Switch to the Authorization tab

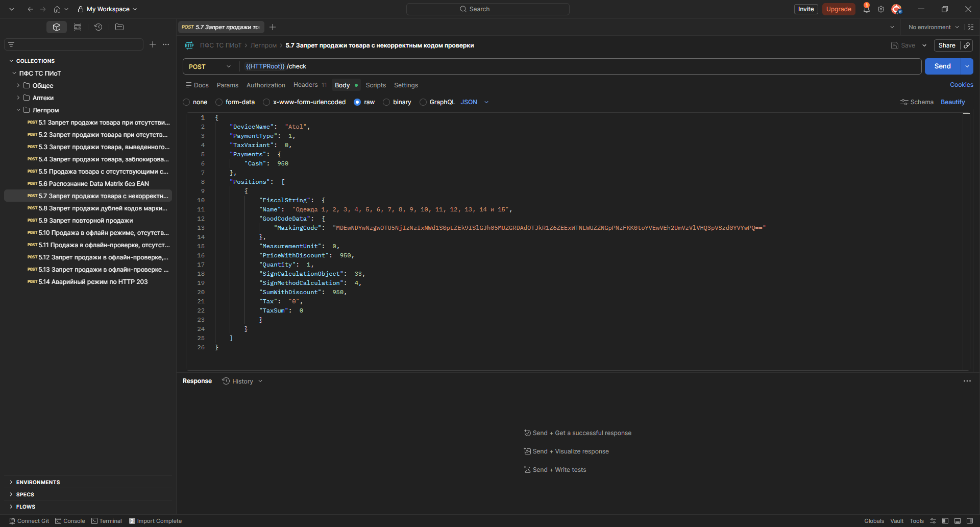click(x=265, y=85)
